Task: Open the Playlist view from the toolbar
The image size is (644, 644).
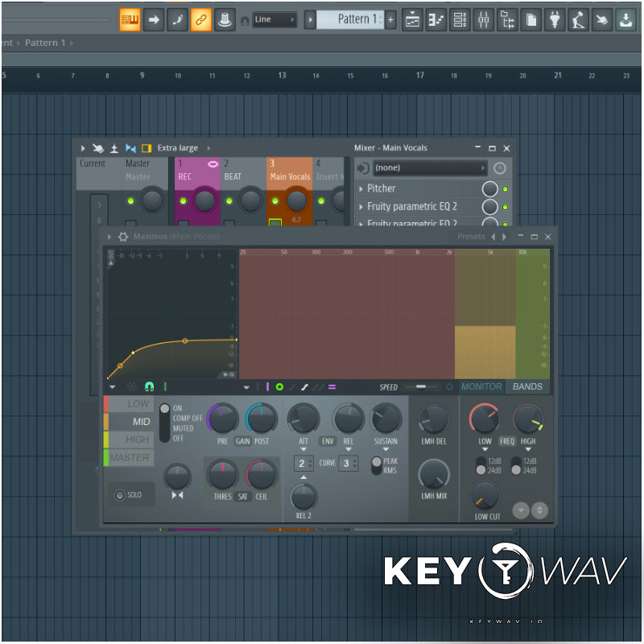Action: (412, 19)
